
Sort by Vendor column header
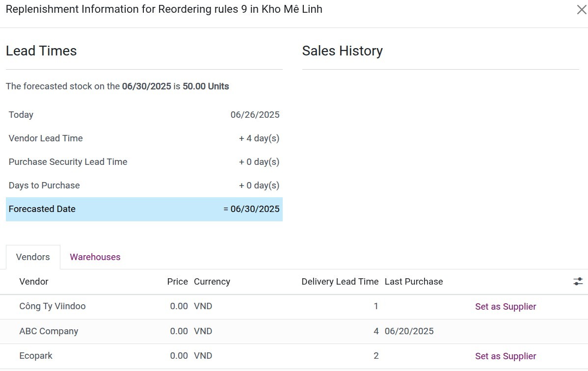point(34,282)
